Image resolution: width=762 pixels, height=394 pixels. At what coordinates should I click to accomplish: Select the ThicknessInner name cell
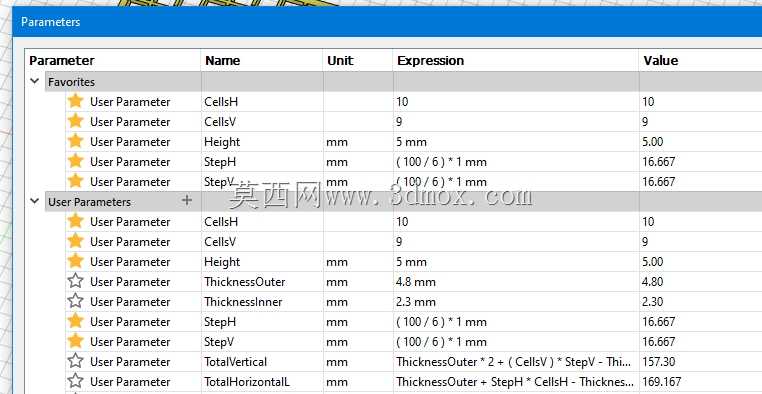(x=262, y=302)
